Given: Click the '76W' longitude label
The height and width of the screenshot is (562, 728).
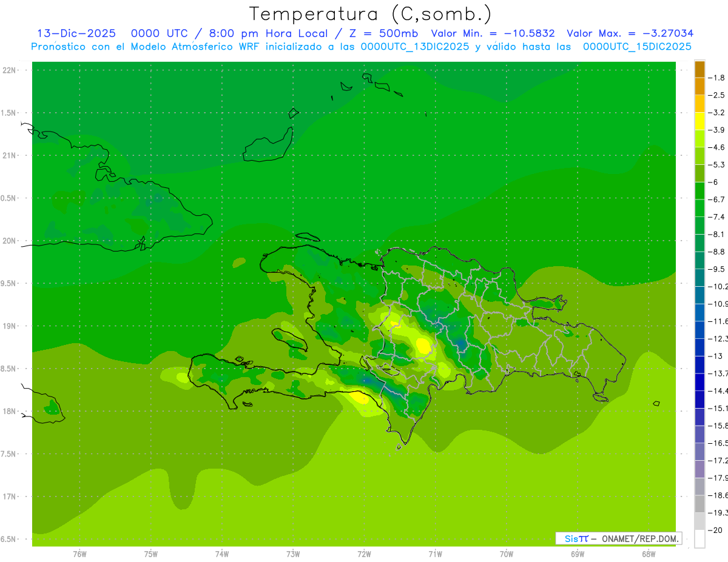Looking at the screenshot, I should (x=79, y=554).
